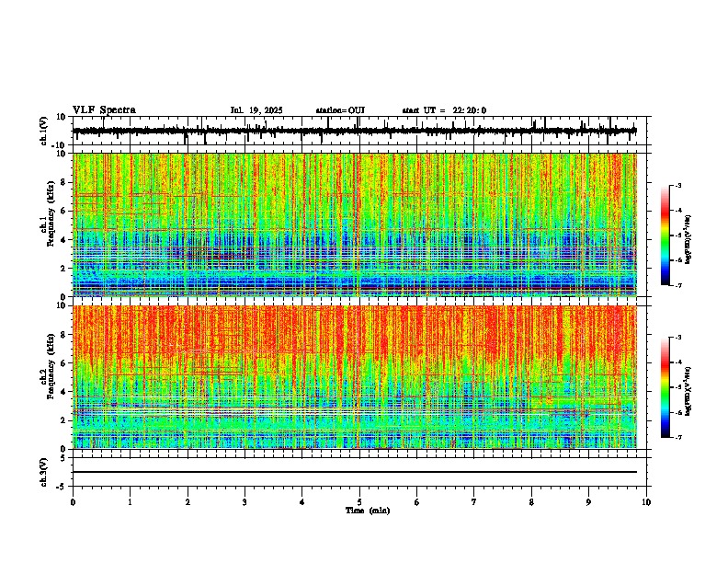Click the "ch.1(V)" waveform axis label
This screenshot has height=563, width=728.
(x=43, y=131)
